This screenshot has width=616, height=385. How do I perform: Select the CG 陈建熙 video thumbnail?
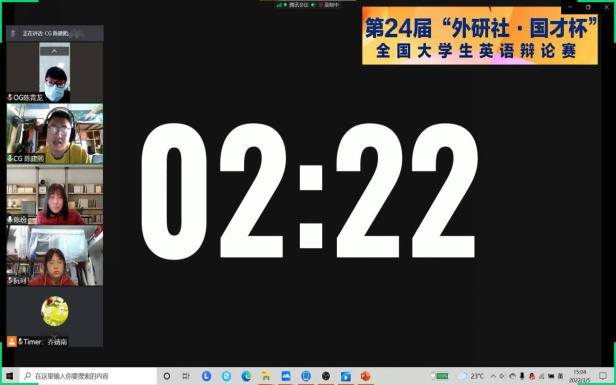pos(55,134)
